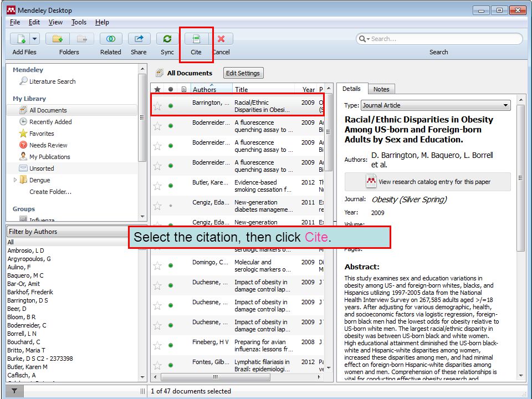Open the File menu
Image resolution: width=532 pixels, height=399 pixels.
[x=14, y=22]
